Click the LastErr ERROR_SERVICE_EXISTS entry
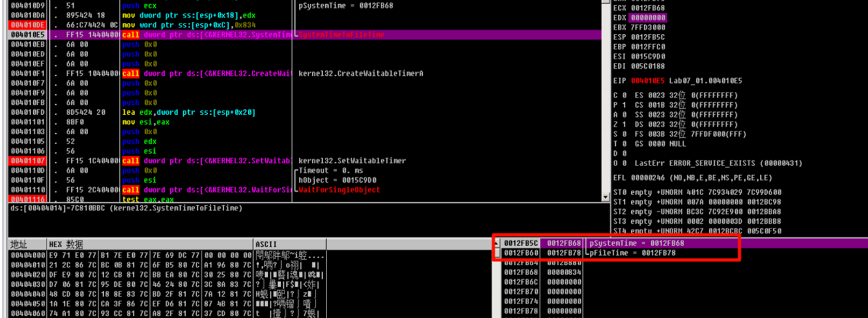This screenshot has width=868, height=318. tap(718, 163)
